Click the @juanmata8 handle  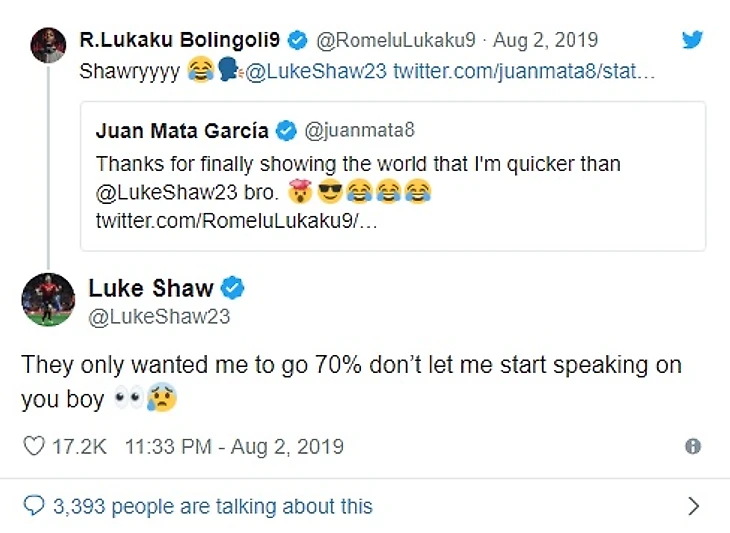pyautogui.click(x=345, y=131)
